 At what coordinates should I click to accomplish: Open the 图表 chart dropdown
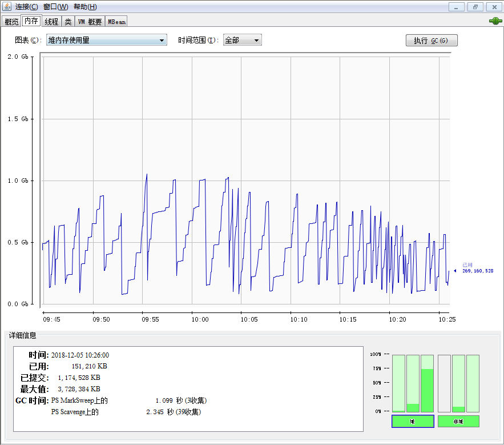(106, 41)
